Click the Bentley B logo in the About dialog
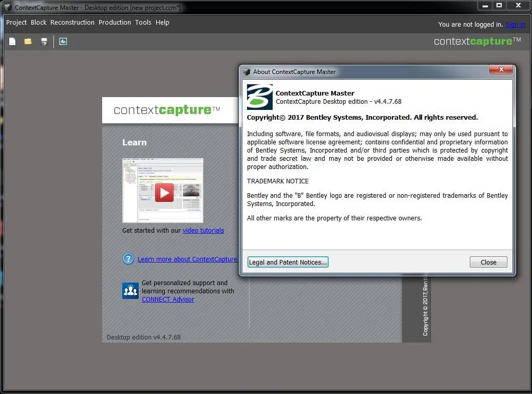 [259, 97]
